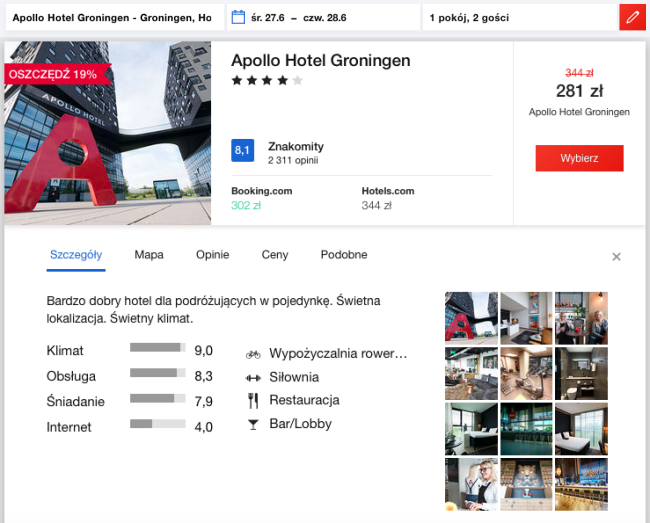Click the cocktail glass Bar/Lobby icon
This screenshot has height=523, width=650.
[253, 424]
